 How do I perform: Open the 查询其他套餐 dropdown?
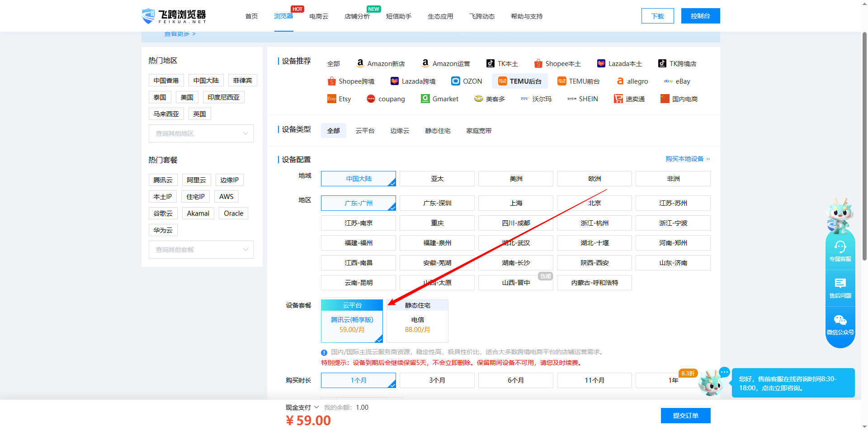[201, 250]
